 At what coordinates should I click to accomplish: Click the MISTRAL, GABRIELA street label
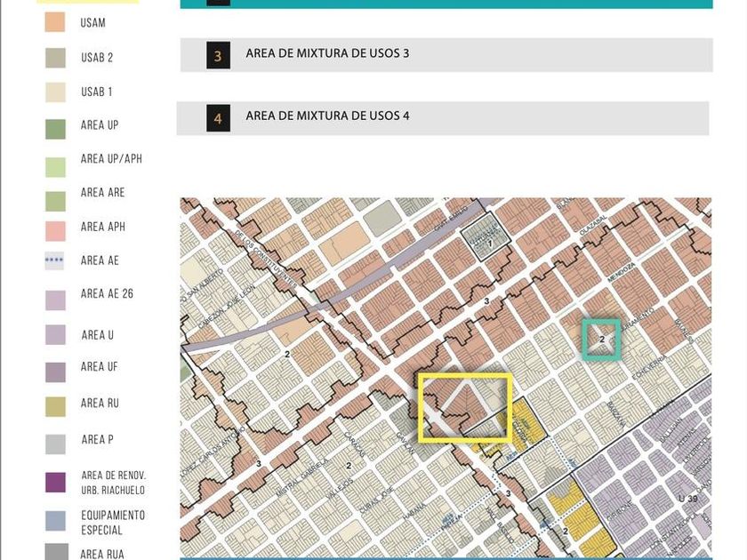click(x=301, y=477)
